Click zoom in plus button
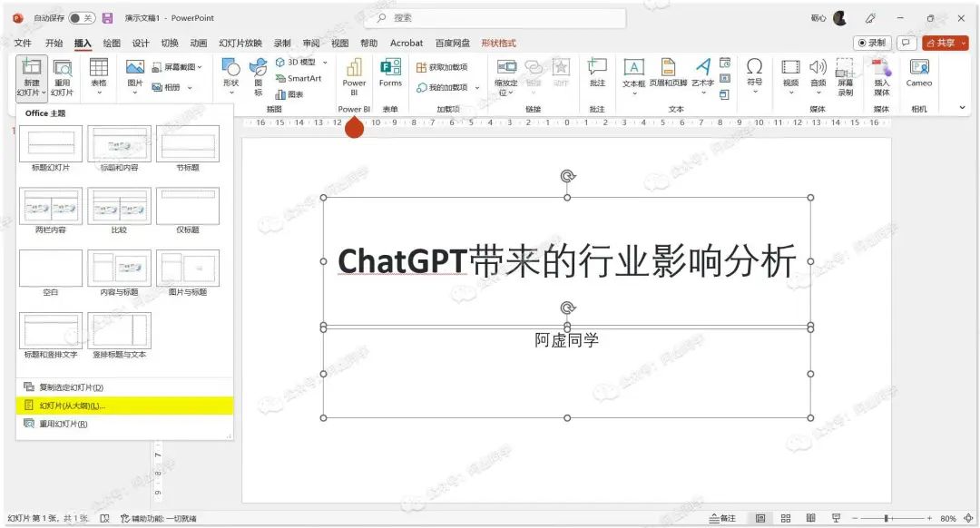Image resolution: width=980 pixels, height=528 pixels. pos(929,518)
